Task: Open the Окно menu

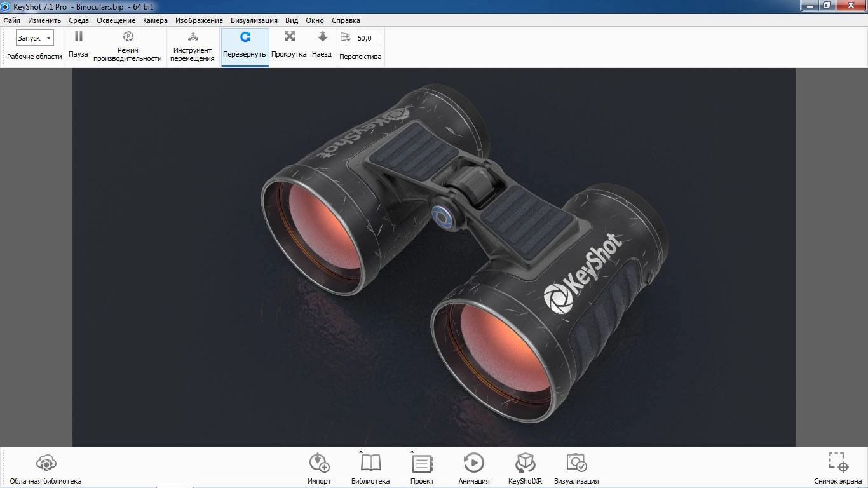Action: coord(315,20)
